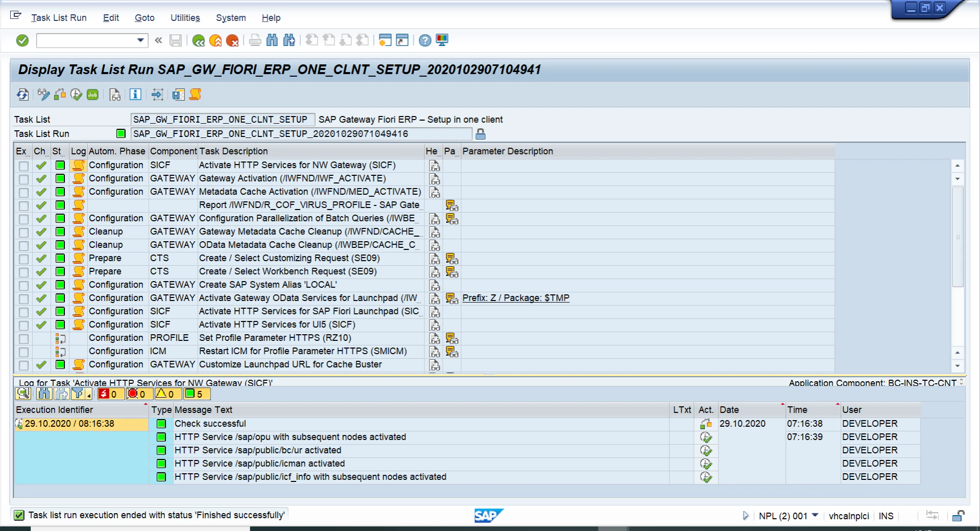This screenshot has height=531, width=980.
Task: Open the Utilities menu
Action: 185,18
